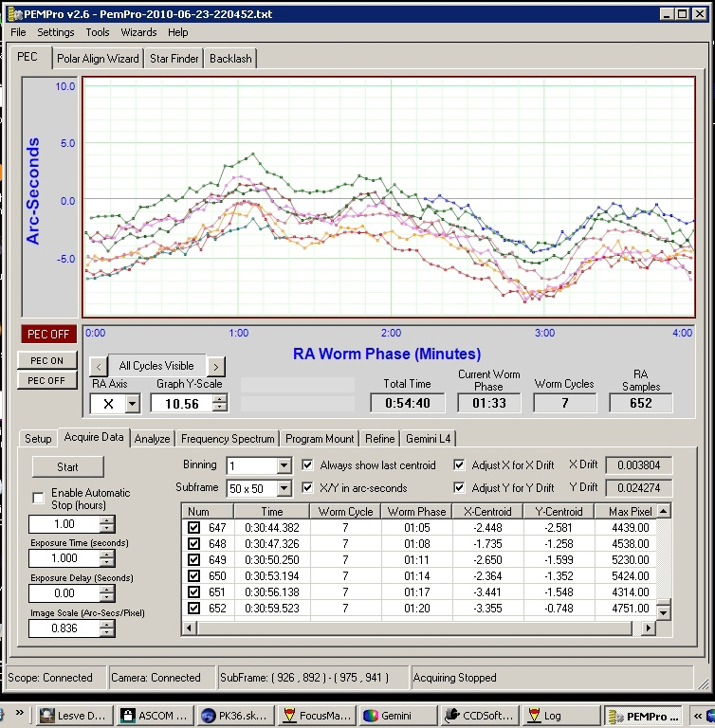Open Wizards menu
Viewport: 715px width, 728px height.
tap(138, 32)
